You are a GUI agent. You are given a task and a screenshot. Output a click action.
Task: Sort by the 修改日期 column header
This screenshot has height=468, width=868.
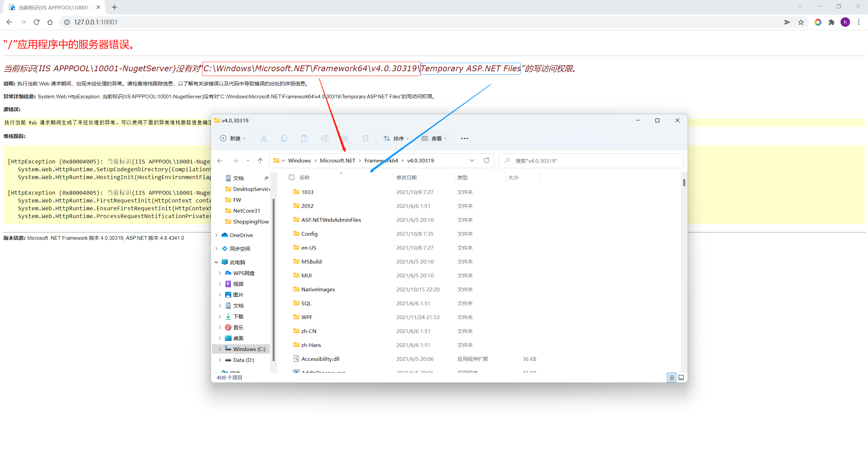click(x=407, y=177)
